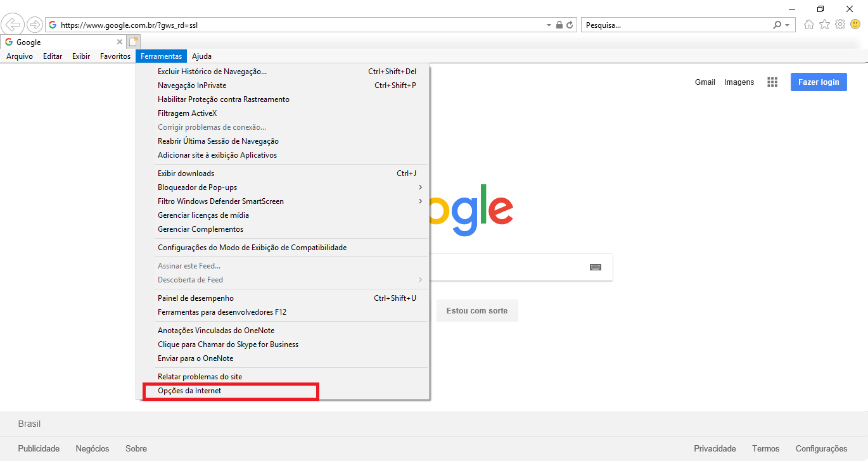Open the Editar menu
868x461 pixels.
coord(53,56)
